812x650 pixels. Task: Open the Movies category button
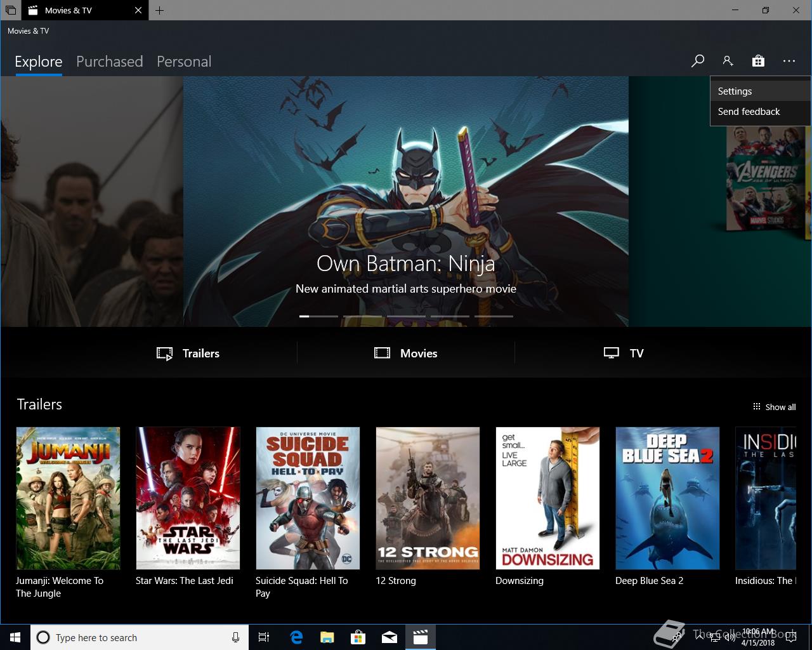pyautogui.click(x=406, y=354)
